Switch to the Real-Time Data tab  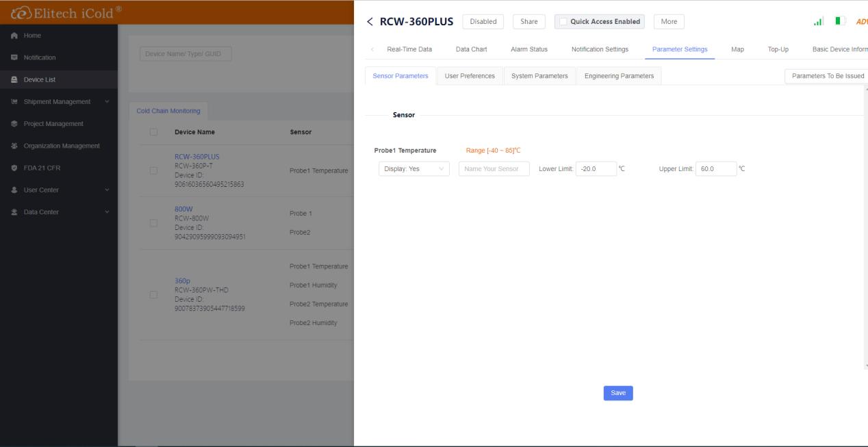click(409, 49)
